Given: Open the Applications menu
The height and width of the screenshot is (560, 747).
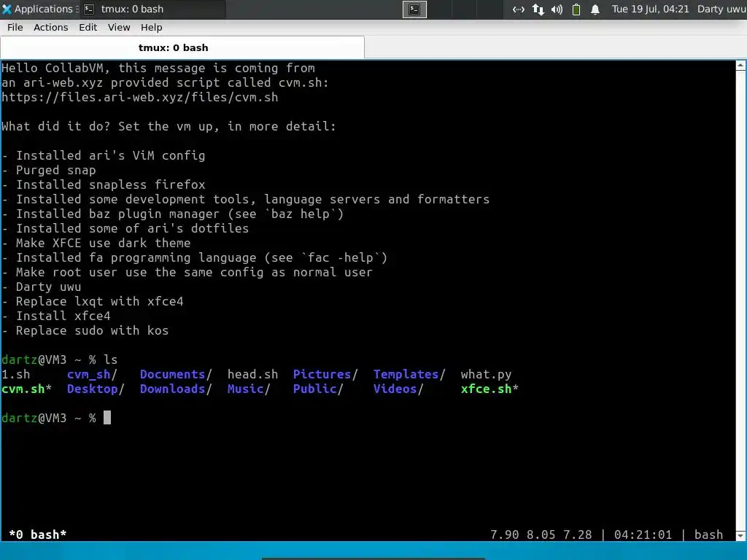Looking at the screenshot, I should click(x=40, y=9).
